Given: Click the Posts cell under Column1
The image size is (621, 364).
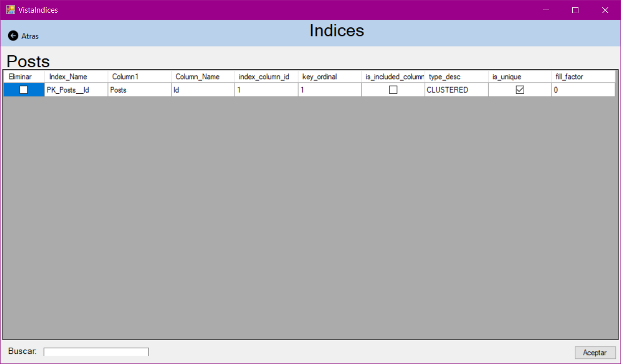Looking at the screenshot, I should point(139,90).
